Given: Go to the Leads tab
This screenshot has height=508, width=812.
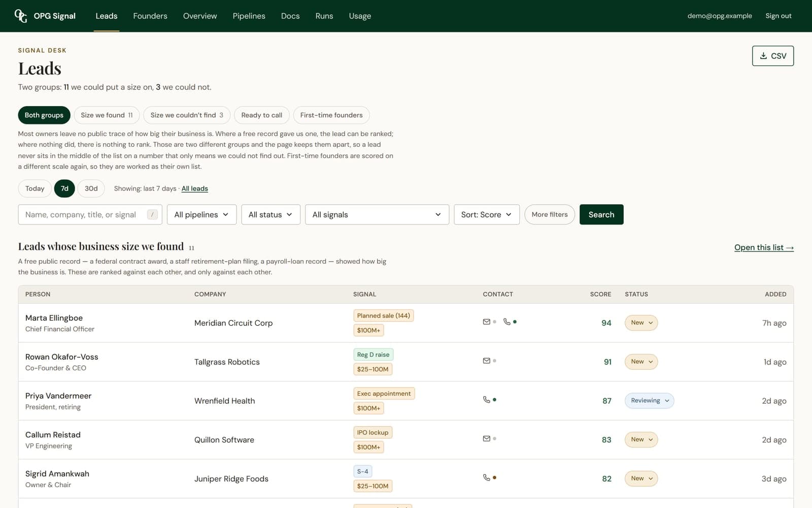Looking at the screenshot, I should click(107, 16).
